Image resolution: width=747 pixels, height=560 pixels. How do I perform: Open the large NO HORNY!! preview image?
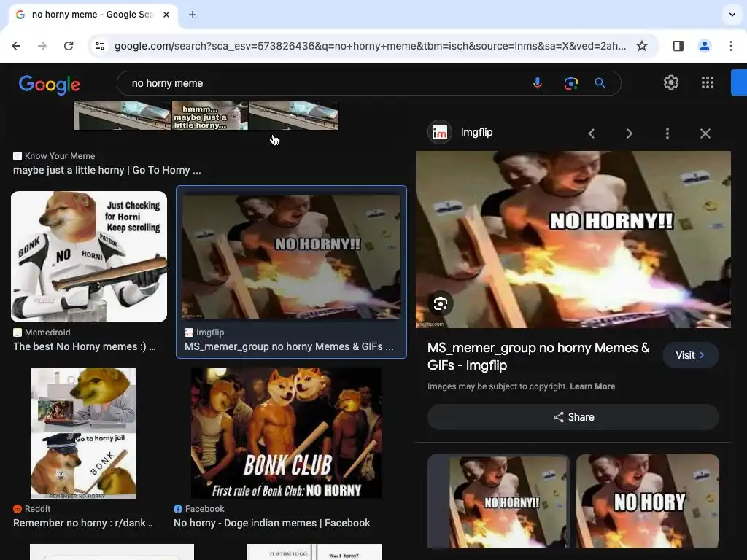pyautogui.click(x=573, y=239)
